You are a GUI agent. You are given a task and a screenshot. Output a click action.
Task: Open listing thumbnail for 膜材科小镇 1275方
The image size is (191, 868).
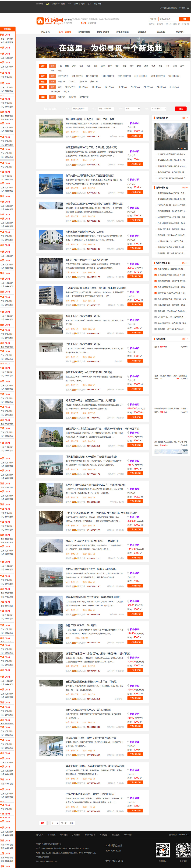pos(51,268)
